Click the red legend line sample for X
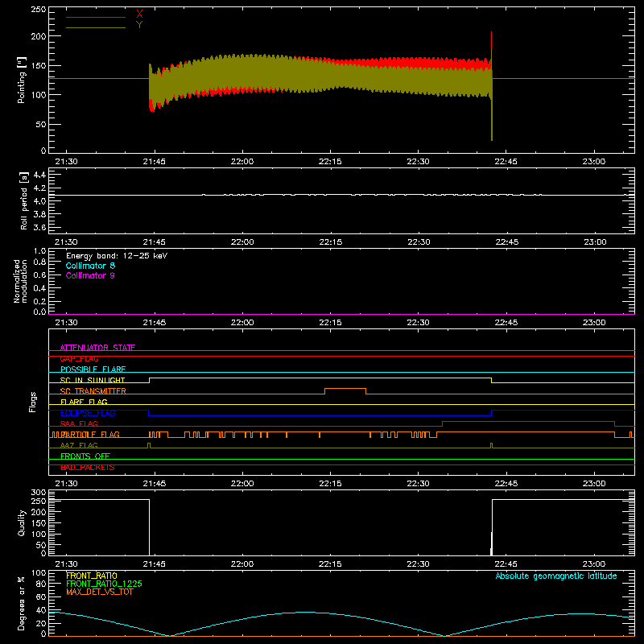Viewport: 644px width, 644px height. click(x=96, y=17)
